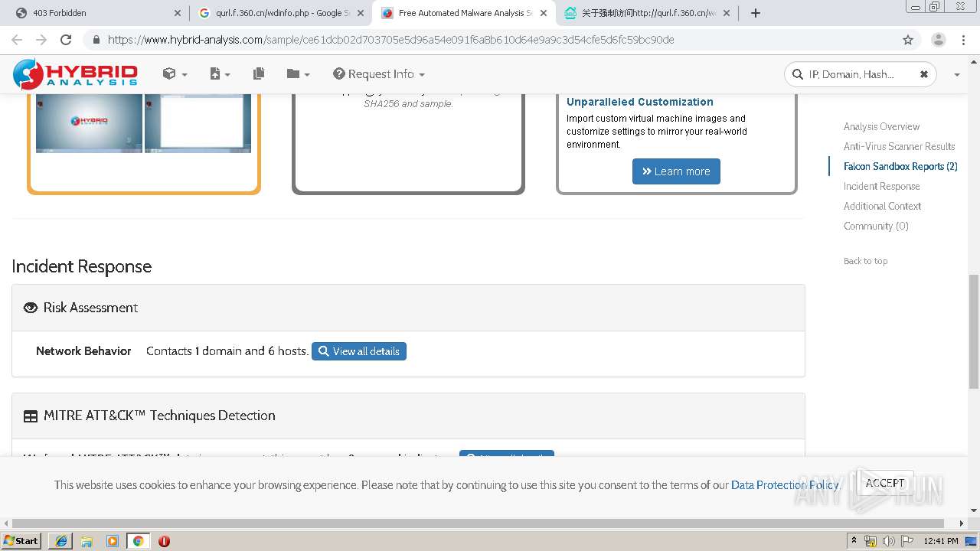
Task: Open the media player taskbar icon
Action: [113, 541]
